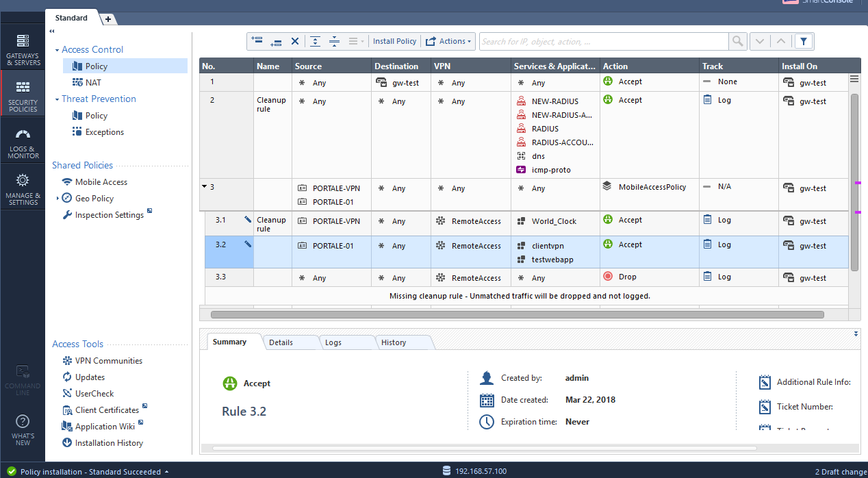Switch to the Details tab
868x478 pixels.
point(281,342)
